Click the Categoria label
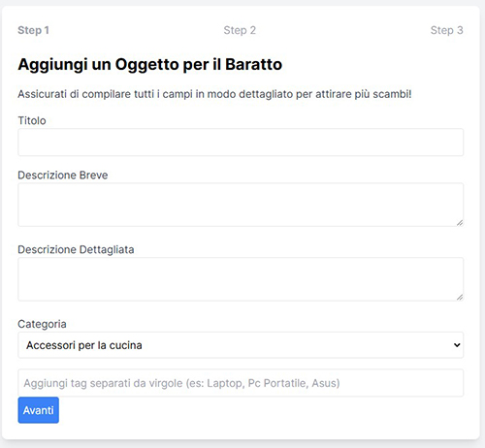485x448 pixels. point(42,324)
